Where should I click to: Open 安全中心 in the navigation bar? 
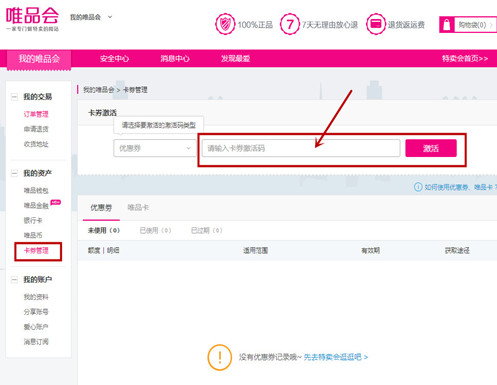[114, 59]
